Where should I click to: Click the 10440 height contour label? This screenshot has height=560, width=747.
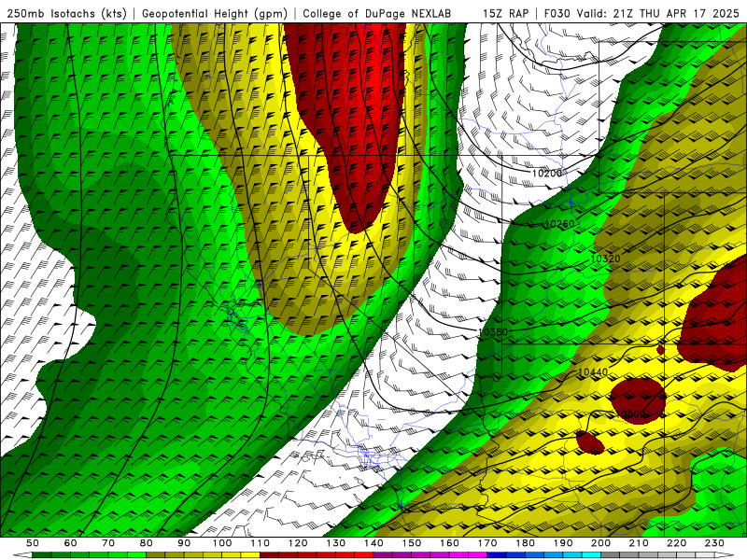coord(593,372)
